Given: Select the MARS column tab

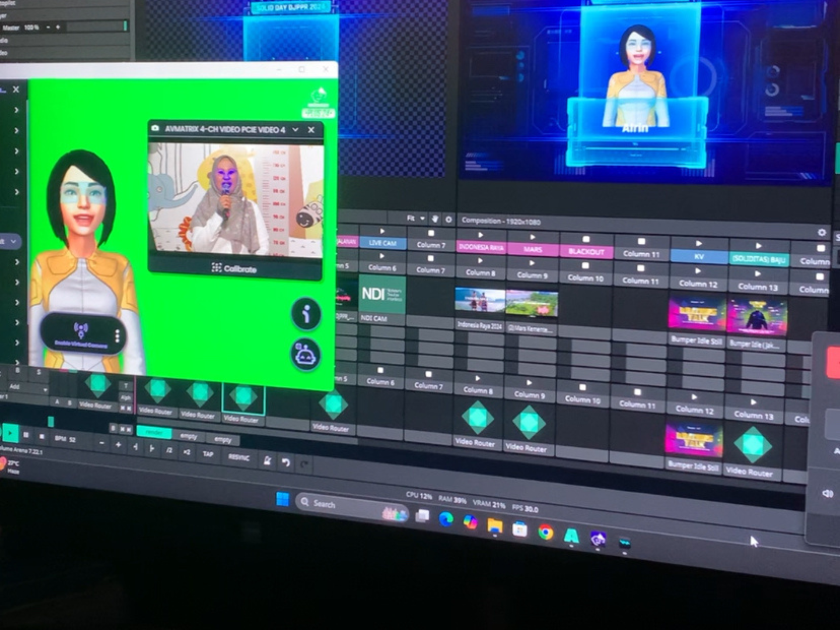Looking at the screenshot, I should coord(532,249).
